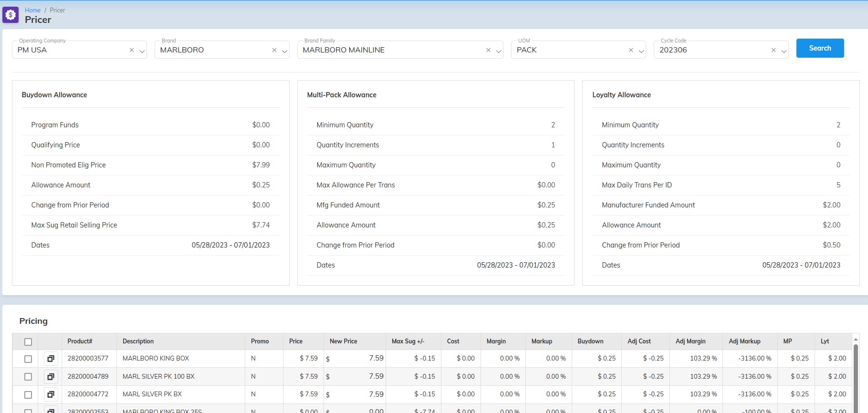This screenshot has height=413, width=868.
Task: Go to Home breadcrumb link
Action: 33,10
